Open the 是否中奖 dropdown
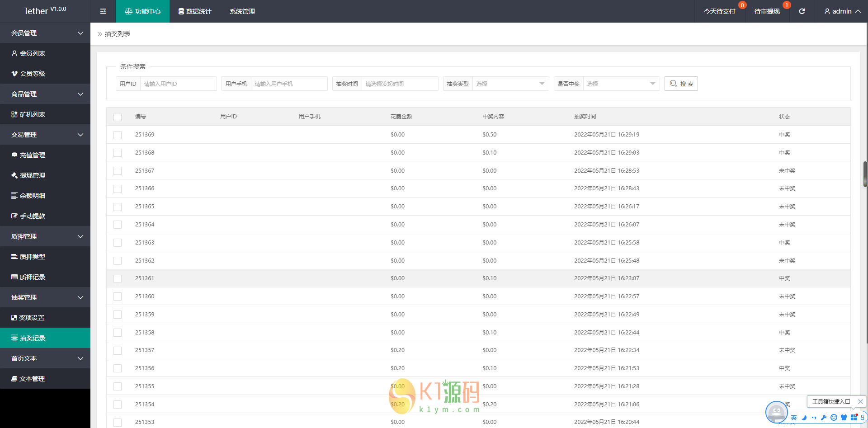The height and width of the screenshot is (428, 868). pyautogui.click(x=621, y=84)
